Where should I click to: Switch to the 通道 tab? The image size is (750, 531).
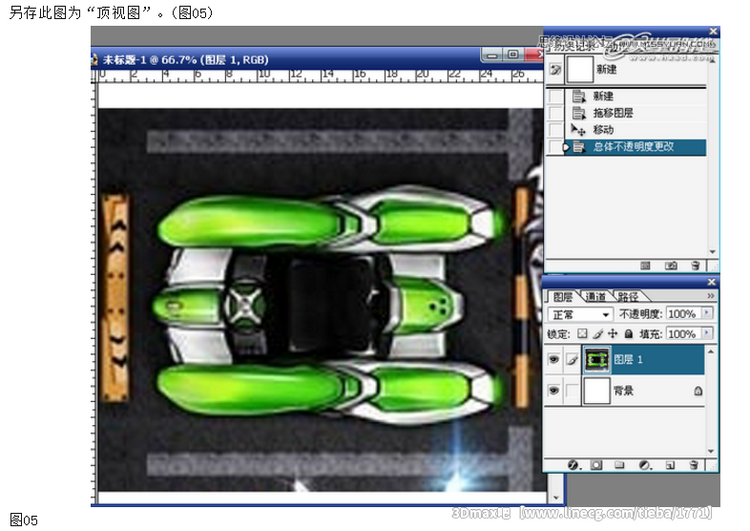(595, 297)
